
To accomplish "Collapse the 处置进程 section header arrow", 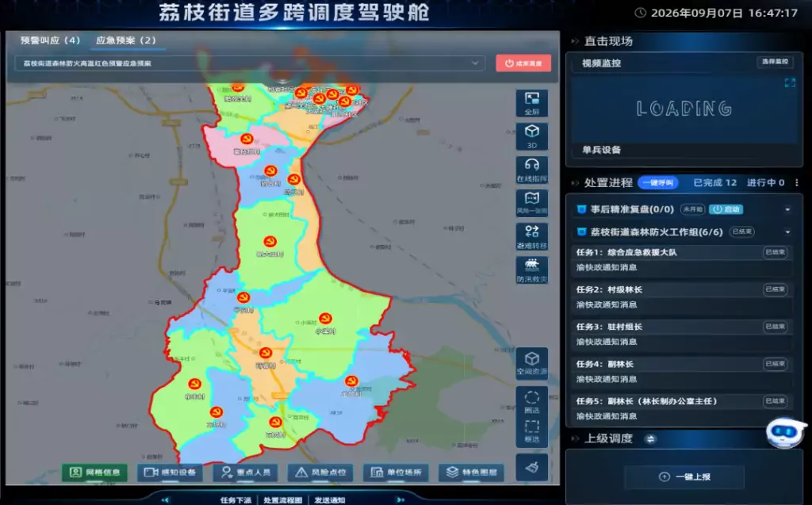I will pos(574,183).
